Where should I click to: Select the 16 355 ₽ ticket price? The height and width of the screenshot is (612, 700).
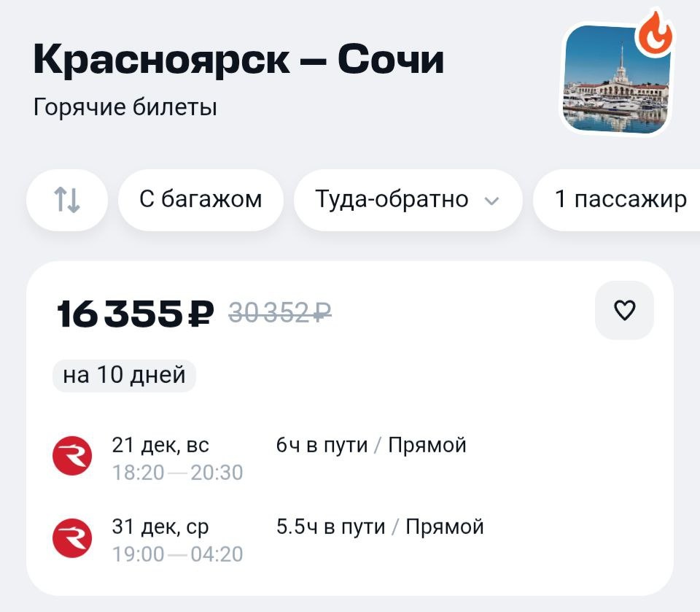click(136, 313)
